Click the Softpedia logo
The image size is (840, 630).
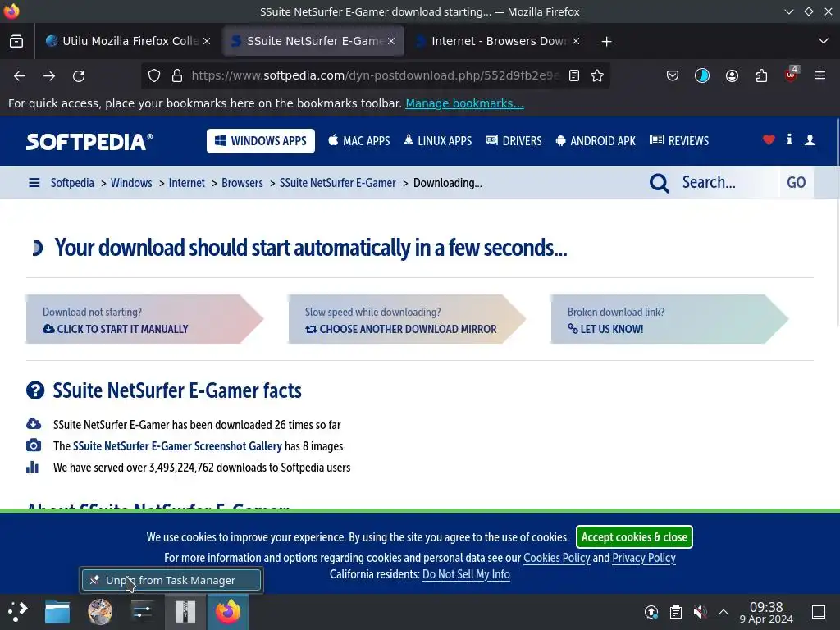[89, 141]
